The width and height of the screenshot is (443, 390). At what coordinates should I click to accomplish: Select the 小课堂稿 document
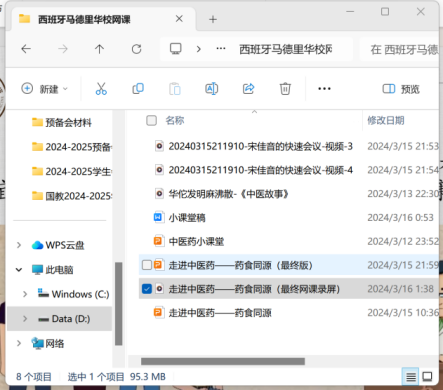click(x=187, y=218)
